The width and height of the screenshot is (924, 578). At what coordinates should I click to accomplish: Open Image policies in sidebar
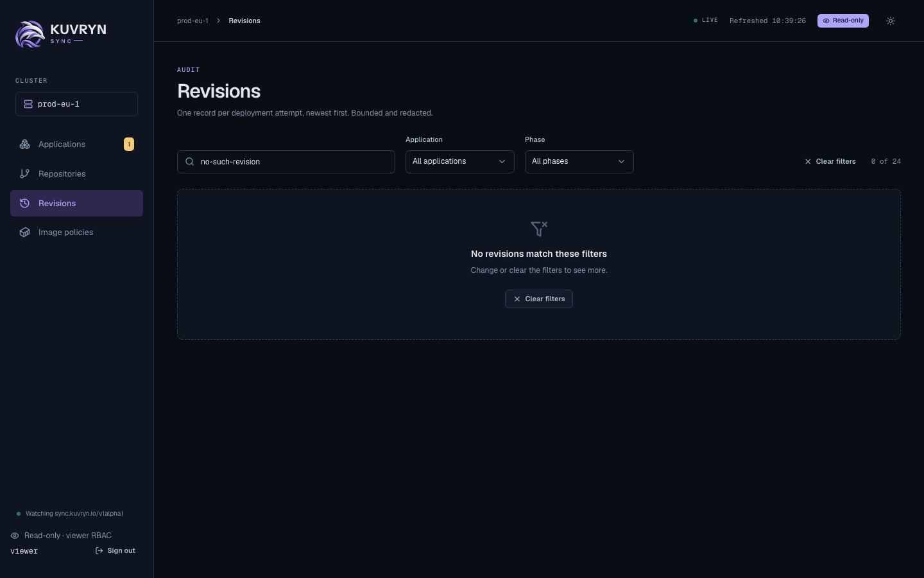[76, 232]
